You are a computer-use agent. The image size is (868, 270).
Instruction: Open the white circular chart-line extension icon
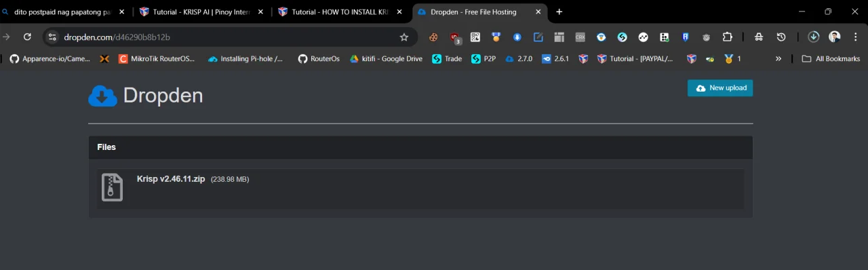coord(643,37)
